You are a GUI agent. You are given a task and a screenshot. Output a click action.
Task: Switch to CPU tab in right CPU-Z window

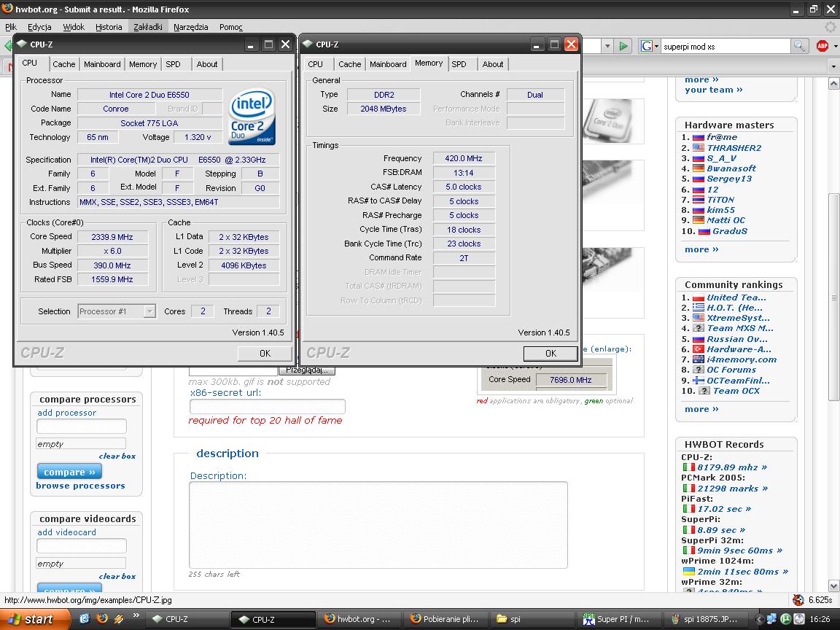pos(316,64)
